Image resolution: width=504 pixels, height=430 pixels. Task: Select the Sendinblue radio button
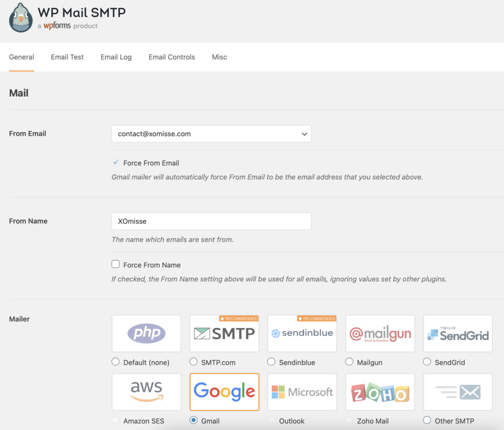click(x=271, y=362)
